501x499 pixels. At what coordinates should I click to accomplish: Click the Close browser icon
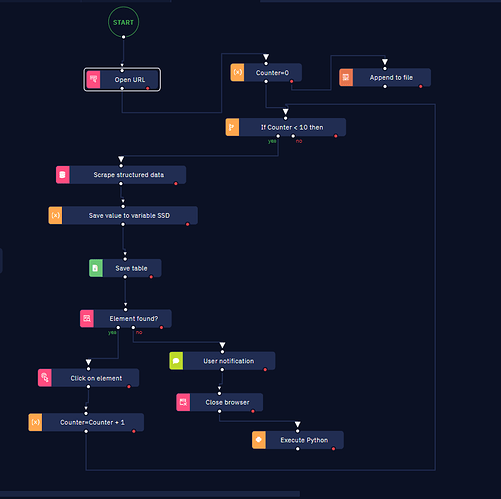pos(183,402)
